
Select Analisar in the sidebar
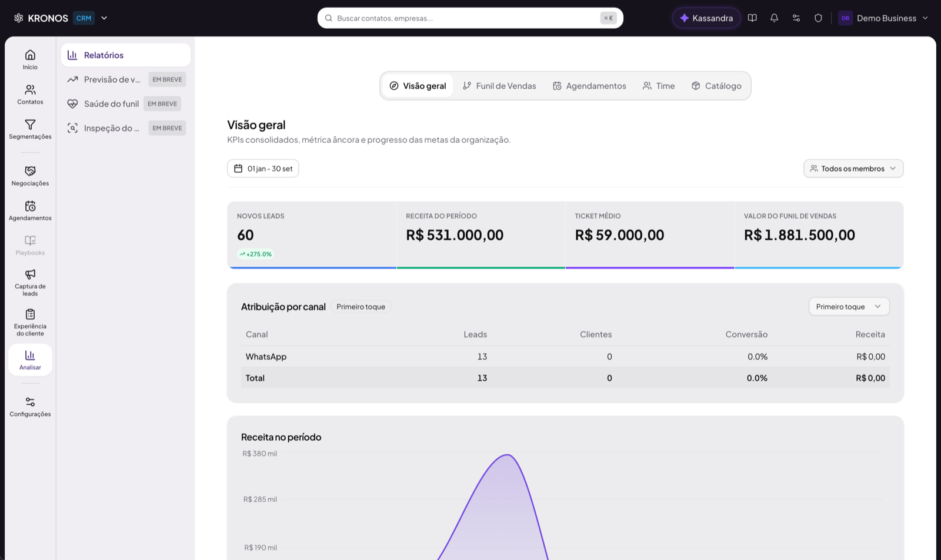click(x=30, y=360)
